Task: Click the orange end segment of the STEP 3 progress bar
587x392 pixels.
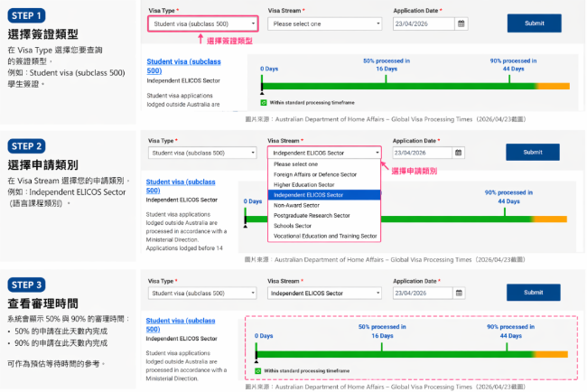Action: click(552, 354)
